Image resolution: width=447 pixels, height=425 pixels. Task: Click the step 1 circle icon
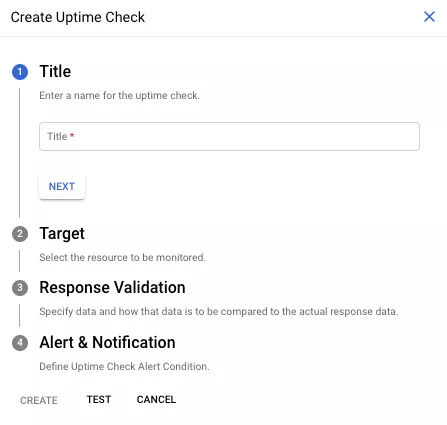pyautogui.click(x=20, y=72)
